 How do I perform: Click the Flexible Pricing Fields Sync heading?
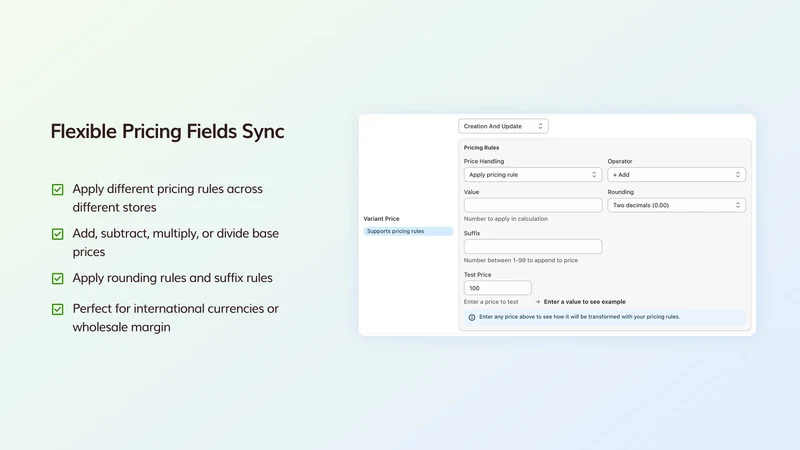pyautogui.click(x=167, y=131)
